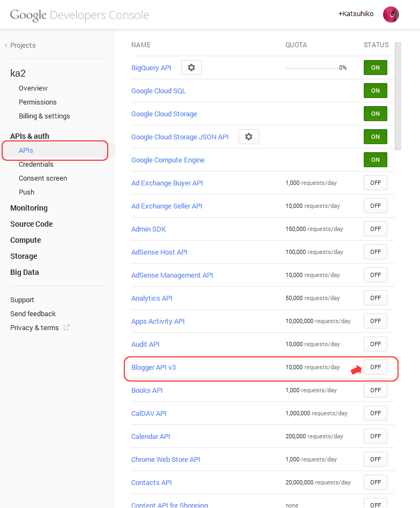Click the Google Developers Console logo
Viewport: 420px width, 508px height.
pyautogui.click(x=79, y=15)
